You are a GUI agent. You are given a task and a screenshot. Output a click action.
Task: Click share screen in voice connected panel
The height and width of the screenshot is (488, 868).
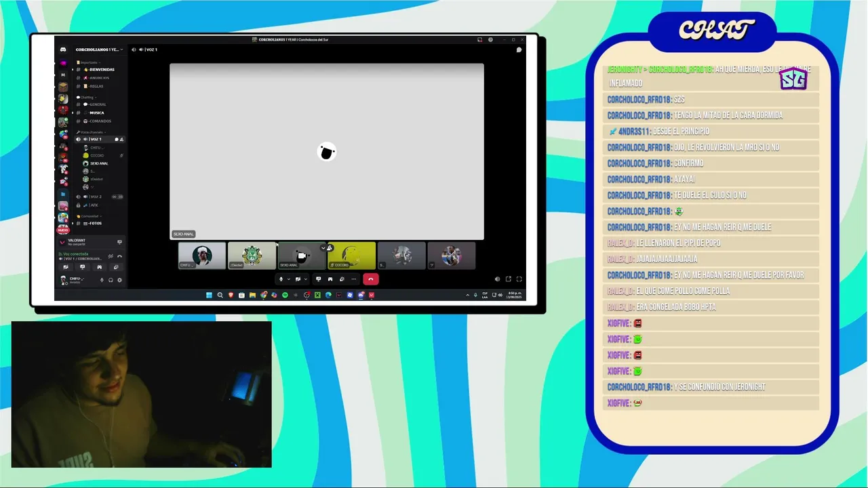point(83,267)
